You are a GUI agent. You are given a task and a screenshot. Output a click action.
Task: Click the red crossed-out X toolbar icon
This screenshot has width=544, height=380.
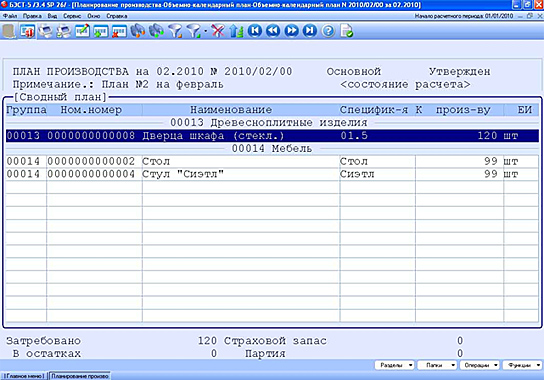click(218, 31)
